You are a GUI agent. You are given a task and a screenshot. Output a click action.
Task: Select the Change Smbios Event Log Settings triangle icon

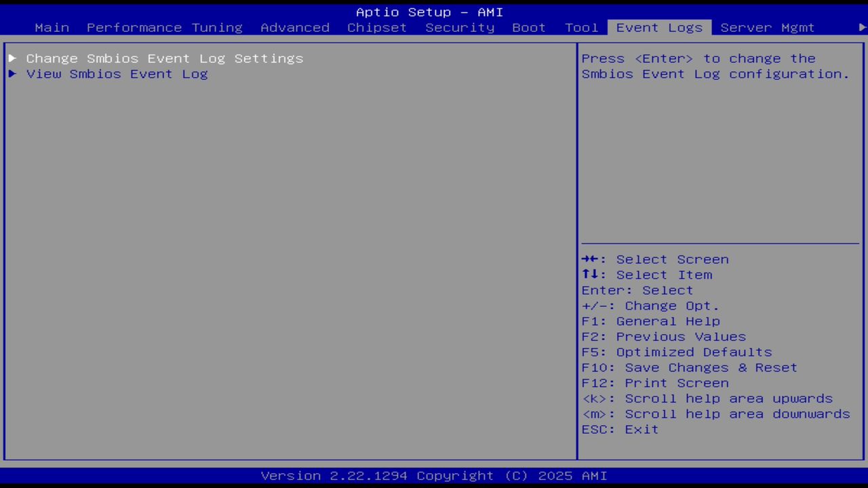tap(12, 58)
